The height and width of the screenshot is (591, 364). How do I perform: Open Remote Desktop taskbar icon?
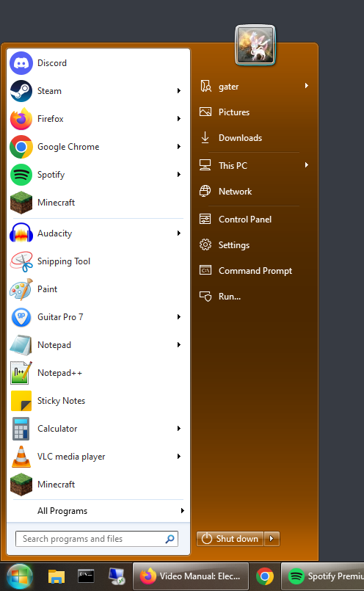pyautogui.click(x=117, y=576)
